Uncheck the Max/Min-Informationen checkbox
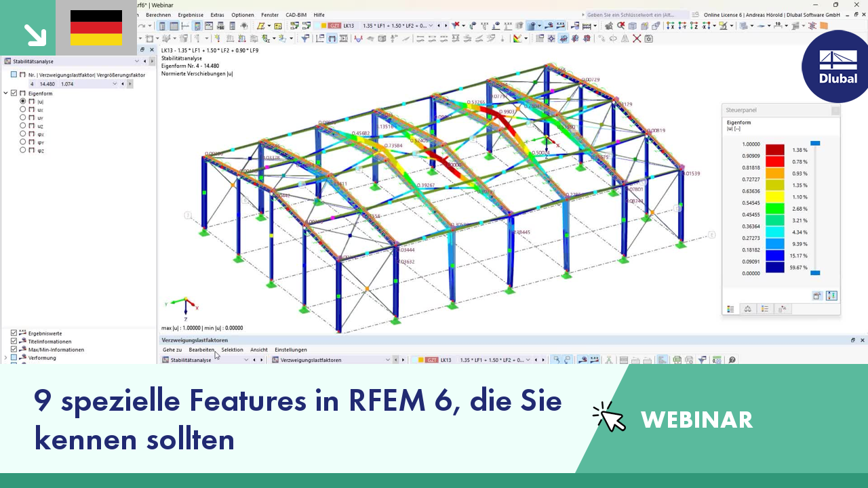Viewport: 868px width, 488px height. point(14,350)
